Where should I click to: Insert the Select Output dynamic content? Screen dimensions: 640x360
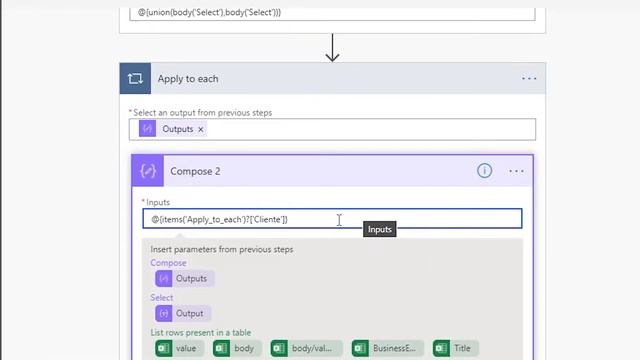tap(183, 313)
